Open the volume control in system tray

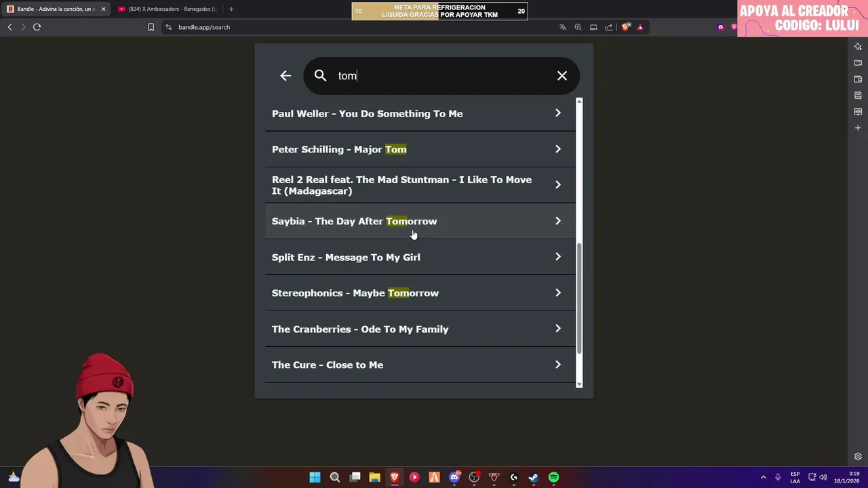(823, 477)
